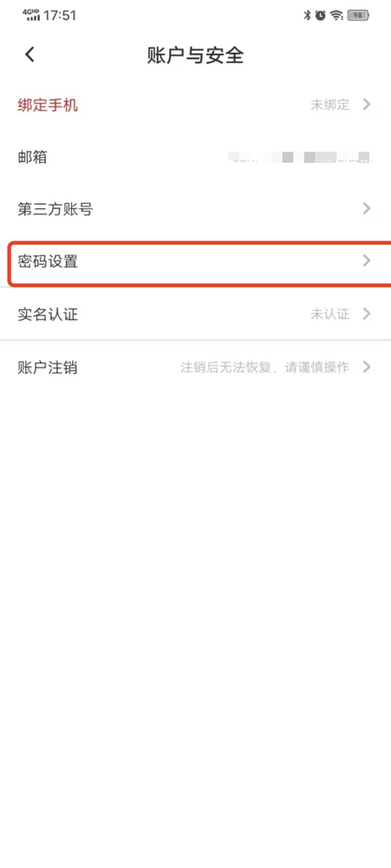Click the chevron on 账户注销 row

point(366,366)
